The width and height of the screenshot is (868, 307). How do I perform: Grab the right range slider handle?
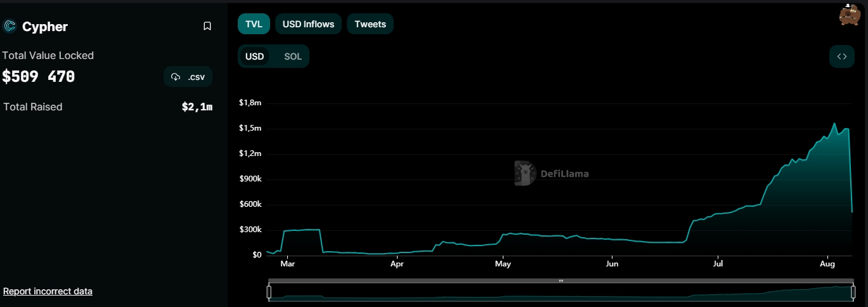click(x=853, y=292)
